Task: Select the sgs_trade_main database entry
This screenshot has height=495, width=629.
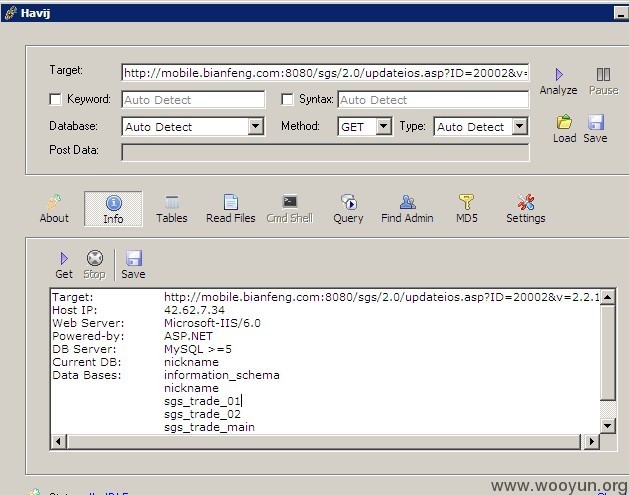Action: pyautogui.click(x=209, y=427)
